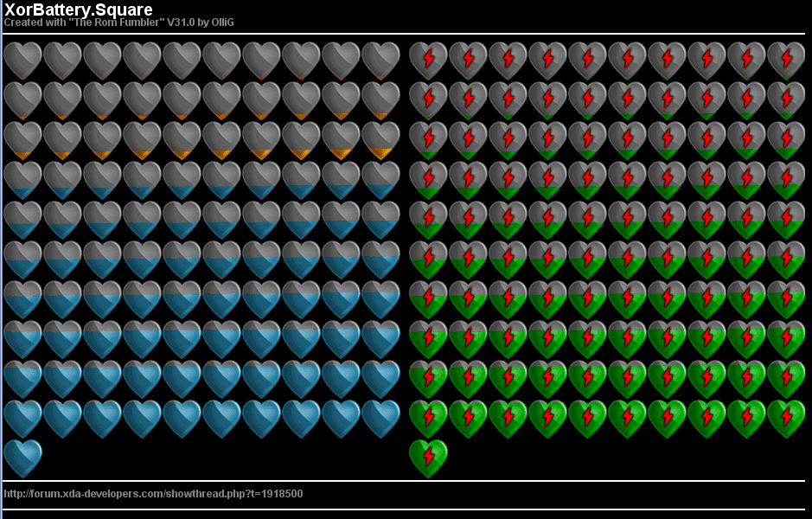Image resolution: width=812 pixels, height=519 pixels.
Task: Select the last blue heart in the sixth row
Action: (x=381, y=260)
